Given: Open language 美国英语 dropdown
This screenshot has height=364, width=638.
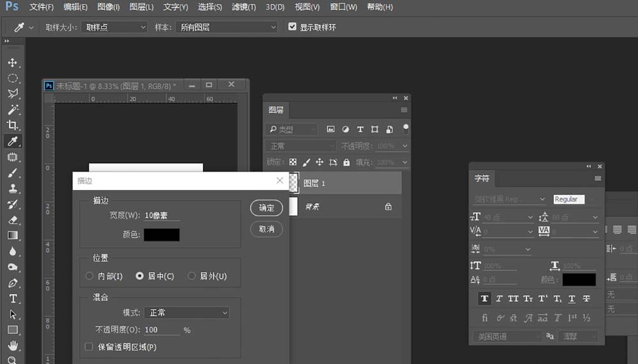Looking at the screenshot, I should tap(507, 337).
